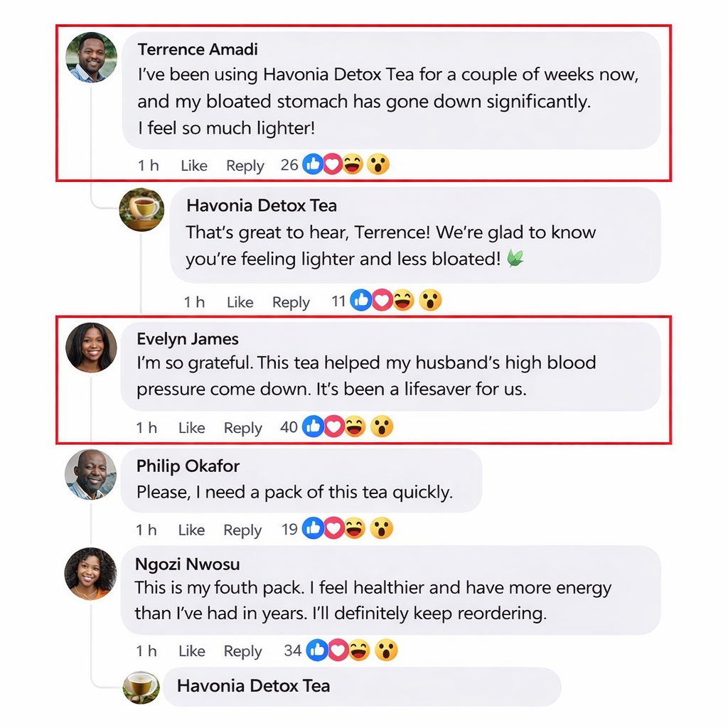Click the 1 h timestamp on Philip's comment

146,530
